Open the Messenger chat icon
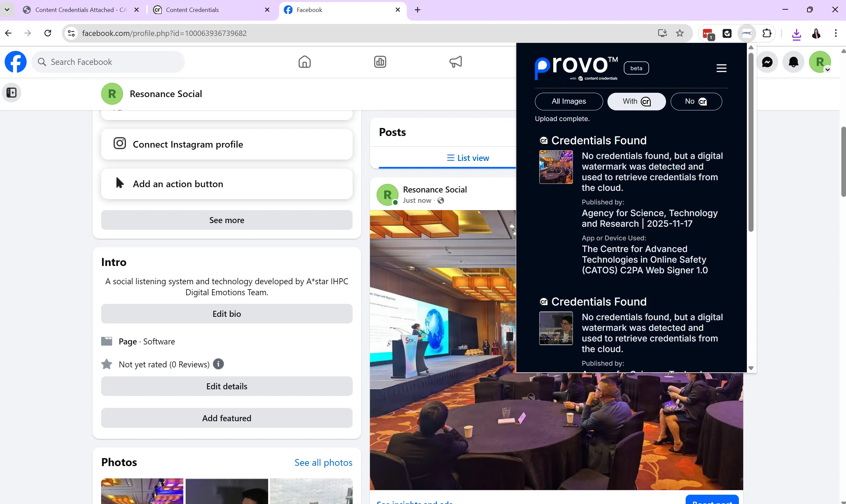Screen dimensions: 846x504 pos(767,62)
